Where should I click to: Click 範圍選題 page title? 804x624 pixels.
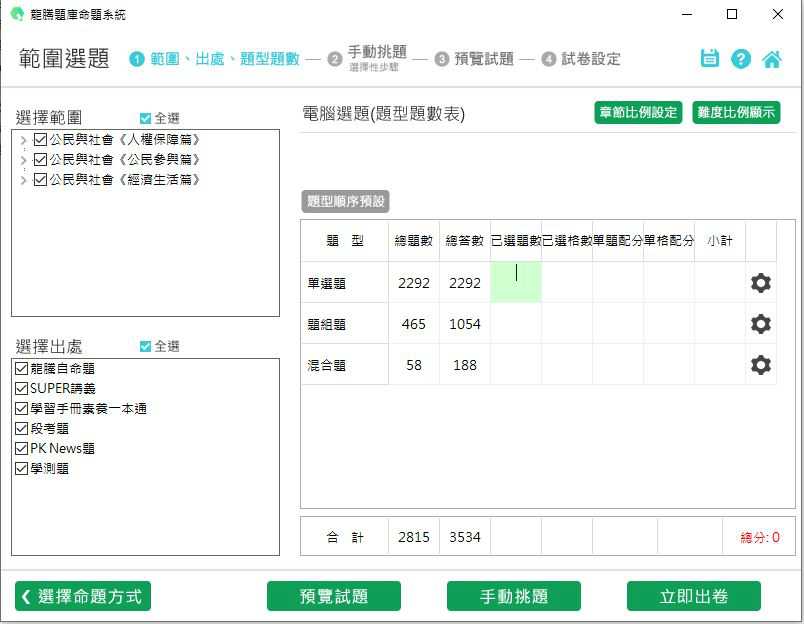[x=64, y=58]
